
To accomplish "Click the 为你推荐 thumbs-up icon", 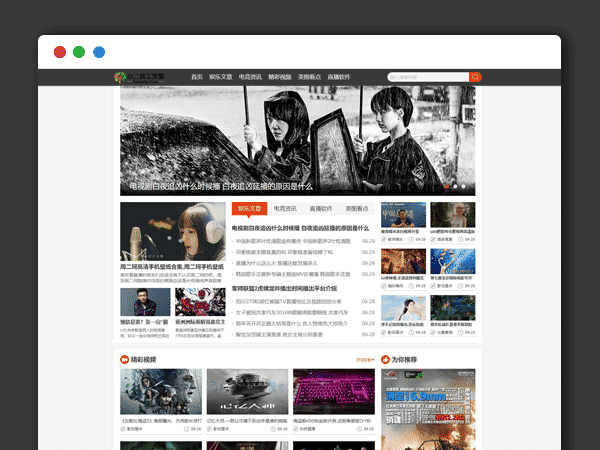I will pyautogui.click(x=384, y=359).
